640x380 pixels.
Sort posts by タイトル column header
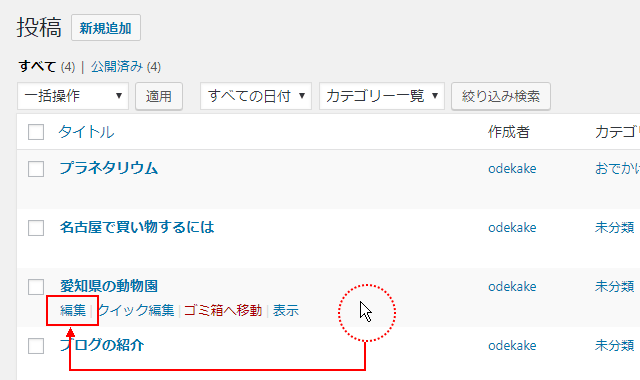(87, 132)
